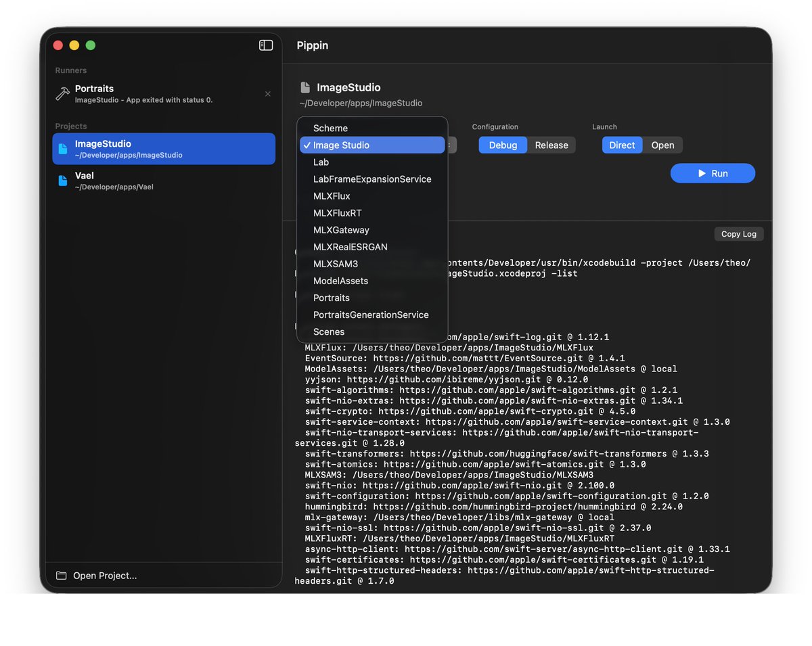812x646 pixels.
Task: Click the swift-crypto @ 4.5.0 log line
Action: [x=470, y=411]
